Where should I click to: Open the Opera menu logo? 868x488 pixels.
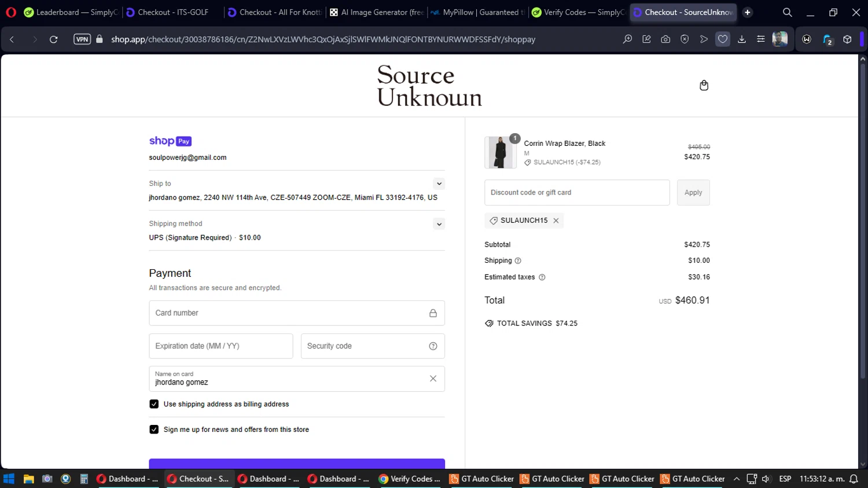tap(11, 12)
